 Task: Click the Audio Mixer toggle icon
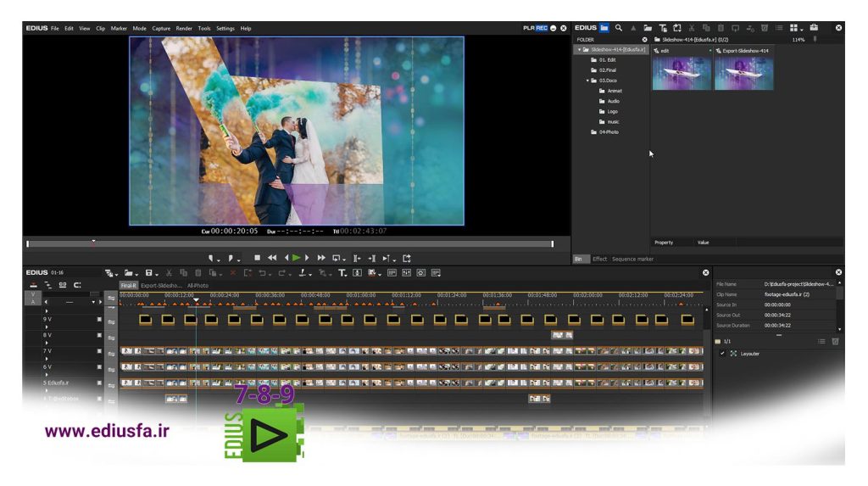406,272
